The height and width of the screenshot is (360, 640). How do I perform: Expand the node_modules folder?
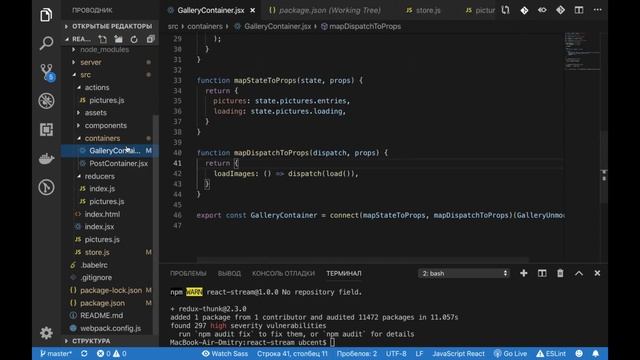tap(104, 49)
